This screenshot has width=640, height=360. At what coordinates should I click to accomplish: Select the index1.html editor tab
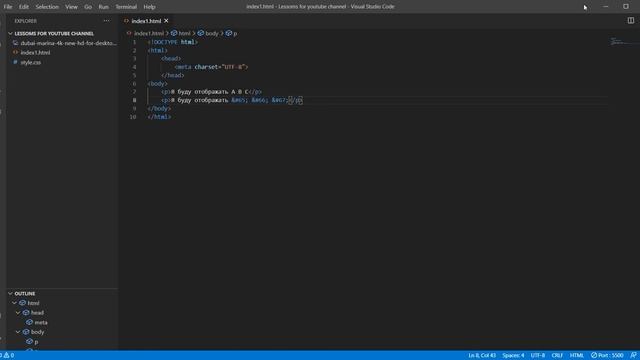(146, 21)
